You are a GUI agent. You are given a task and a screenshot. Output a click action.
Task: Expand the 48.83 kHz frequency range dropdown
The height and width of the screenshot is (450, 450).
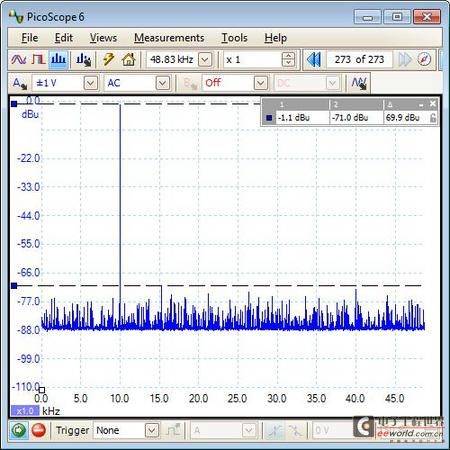(205, 60)
